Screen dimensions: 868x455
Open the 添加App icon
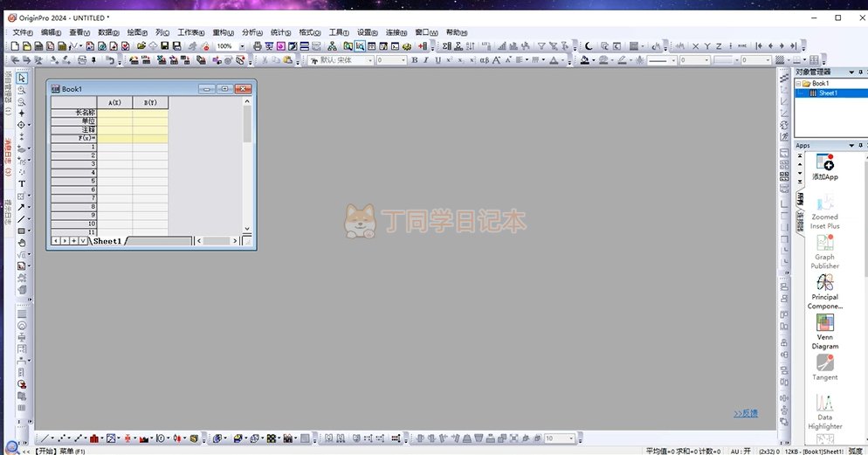824,163
